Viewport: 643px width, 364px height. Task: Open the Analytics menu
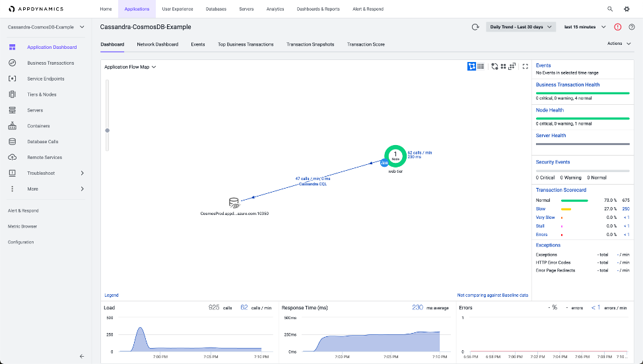[x=275, y=9]
